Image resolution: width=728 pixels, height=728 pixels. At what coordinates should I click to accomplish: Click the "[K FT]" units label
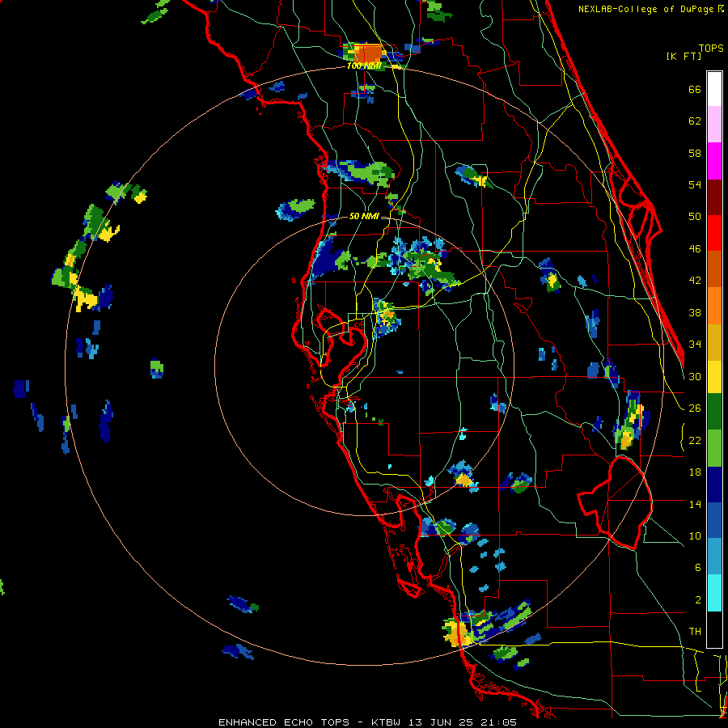684,56
